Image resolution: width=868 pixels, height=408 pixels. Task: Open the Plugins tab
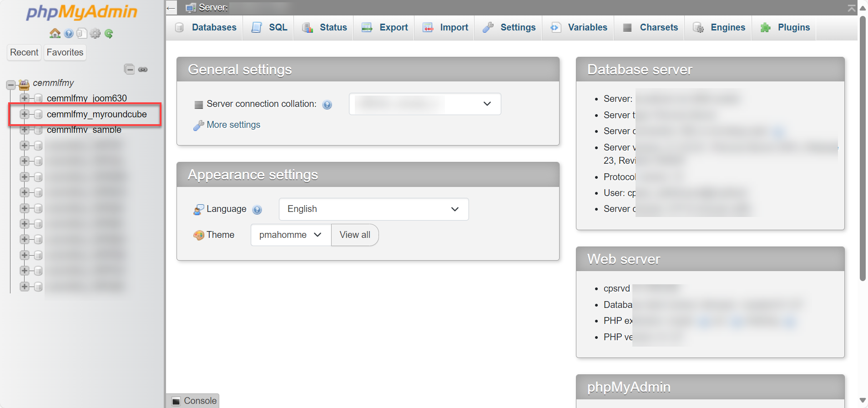tap(784, 28)
